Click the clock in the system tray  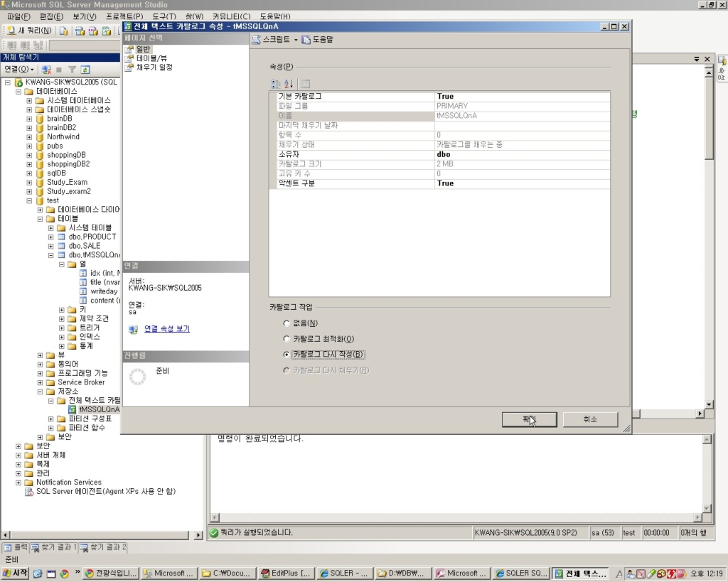706,573
